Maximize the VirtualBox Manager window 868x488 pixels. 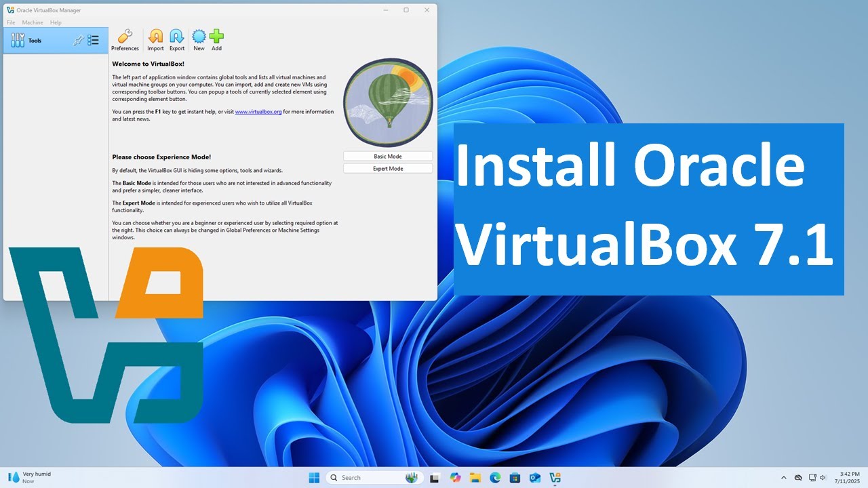[x=406, y=10]
